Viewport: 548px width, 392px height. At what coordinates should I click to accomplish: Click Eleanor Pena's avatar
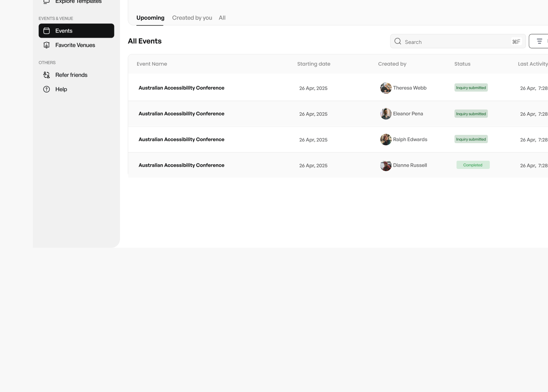[386, 114]
